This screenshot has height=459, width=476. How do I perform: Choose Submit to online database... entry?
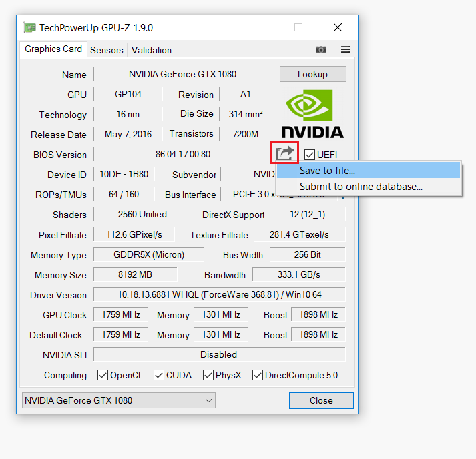click(369, 187)
